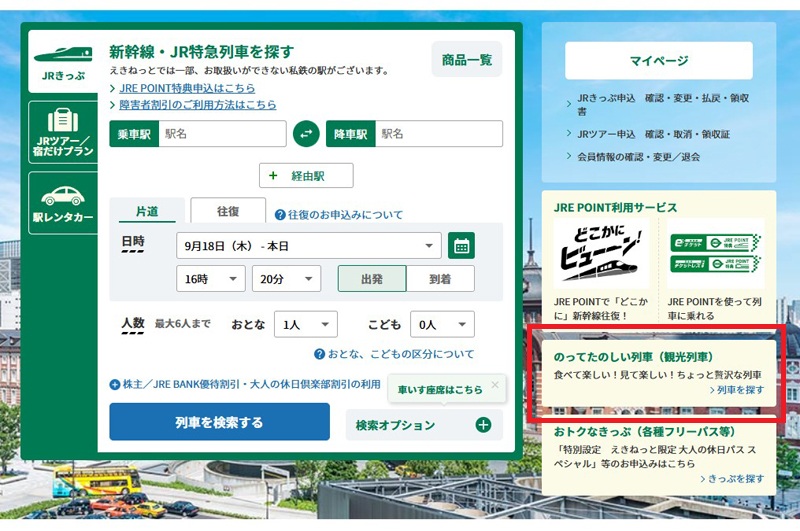Select 出発 departure time toggle

coord(372,279)
